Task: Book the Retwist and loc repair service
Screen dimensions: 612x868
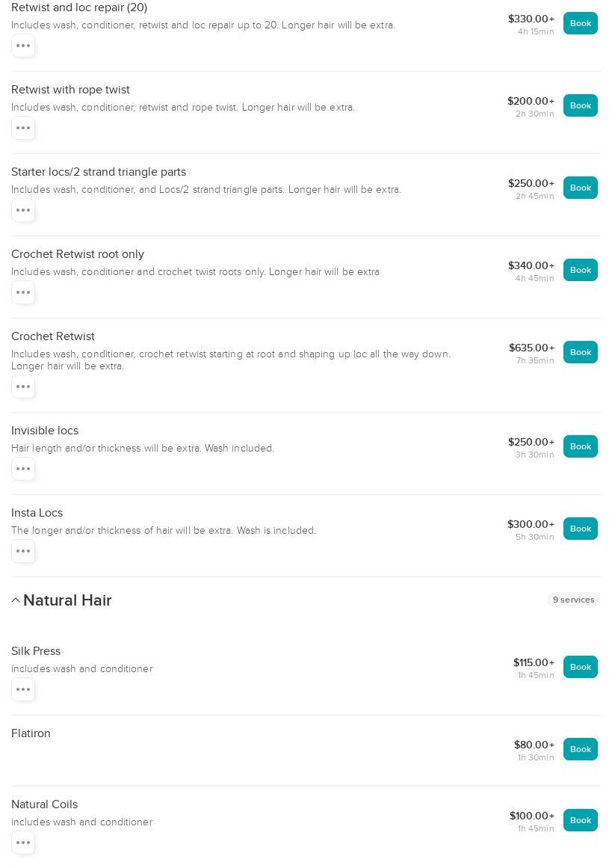Action: (580, 23)
